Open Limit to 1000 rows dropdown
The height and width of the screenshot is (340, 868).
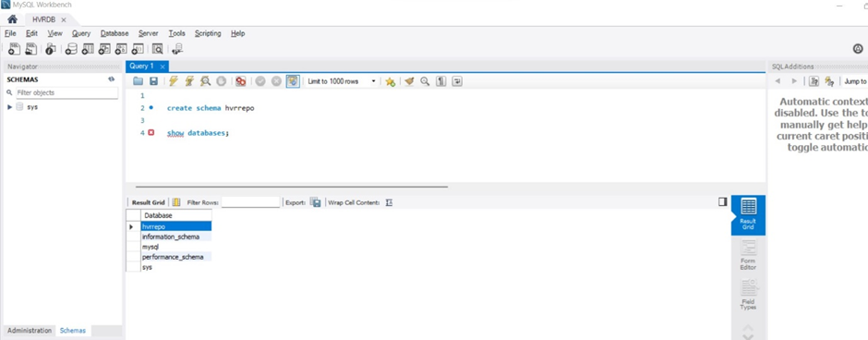(342, 81)
